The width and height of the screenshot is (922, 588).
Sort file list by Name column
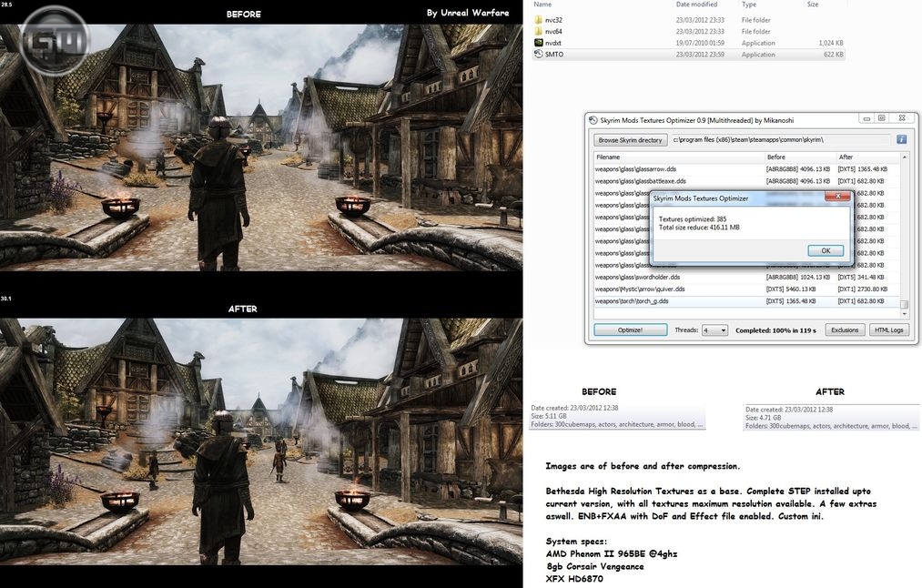[543, 5]
